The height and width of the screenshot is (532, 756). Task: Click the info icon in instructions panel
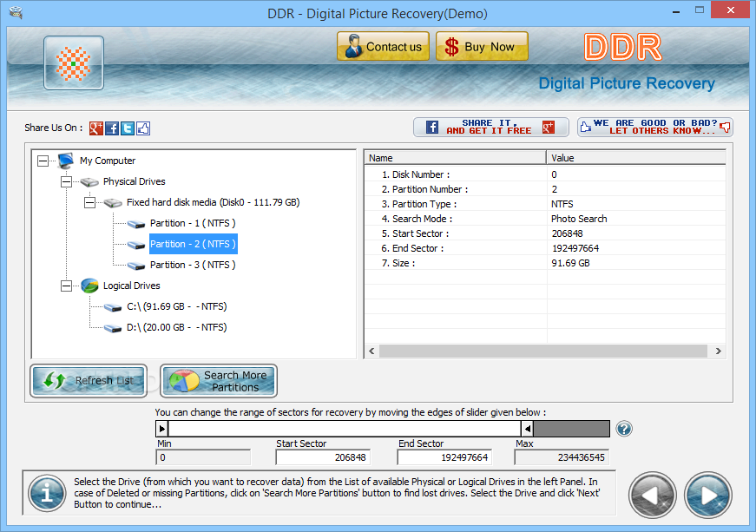47,494
